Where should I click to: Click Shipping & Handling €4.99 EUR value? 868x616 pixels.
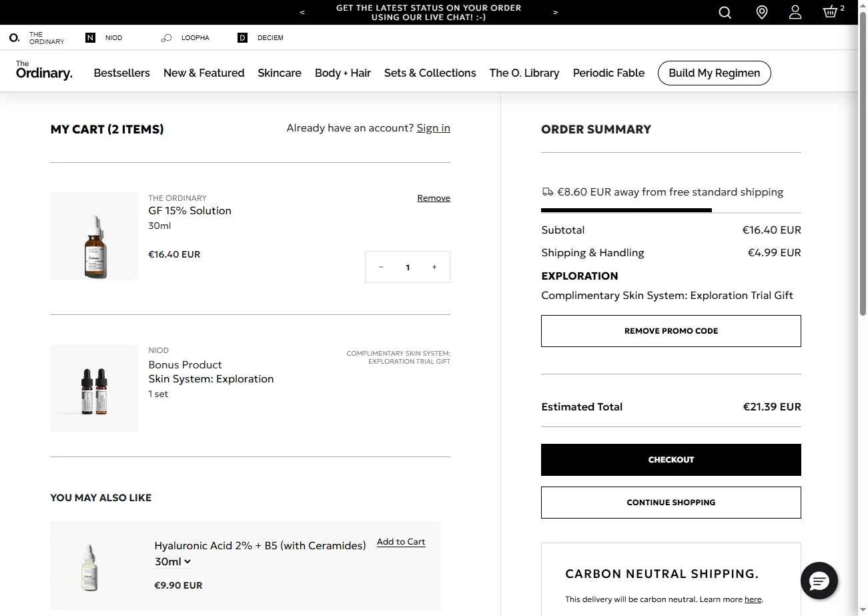(x=774, y=252)
